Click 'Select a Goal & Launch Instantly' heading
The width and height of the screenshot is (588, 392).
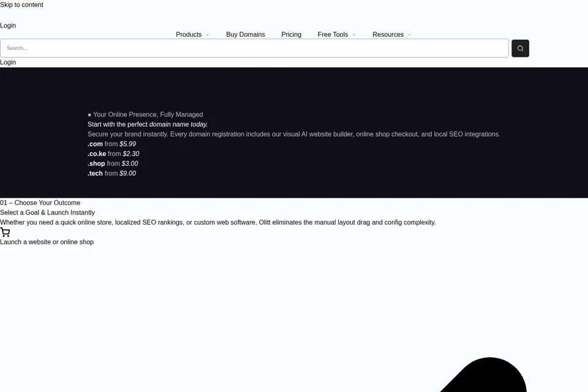pos(47,213)
